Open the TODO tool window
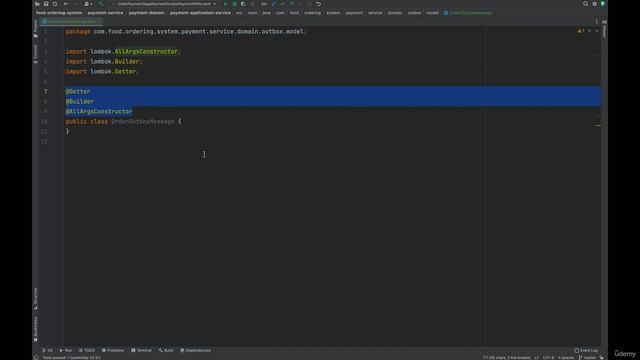 point(87,350)
